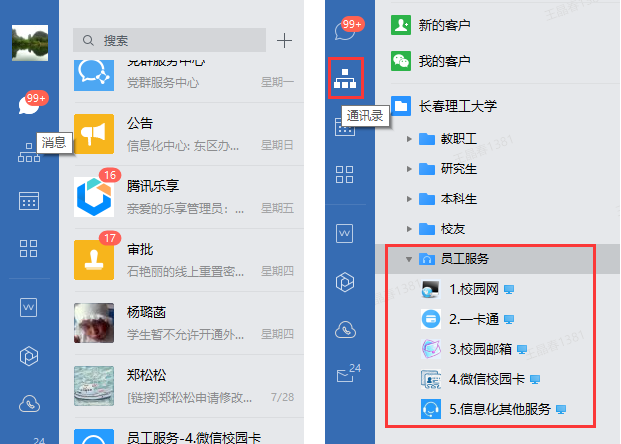Click the plus button beside search

[284, 40]
